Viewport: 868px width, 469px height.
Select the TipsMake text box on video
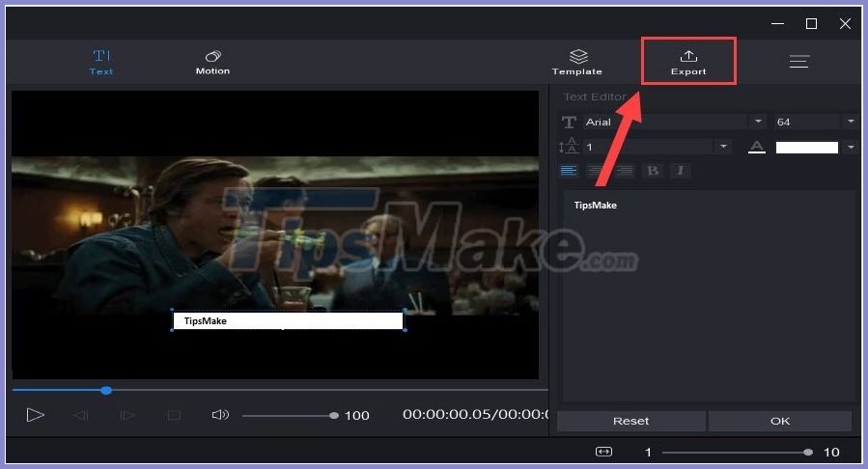(289, 320)
